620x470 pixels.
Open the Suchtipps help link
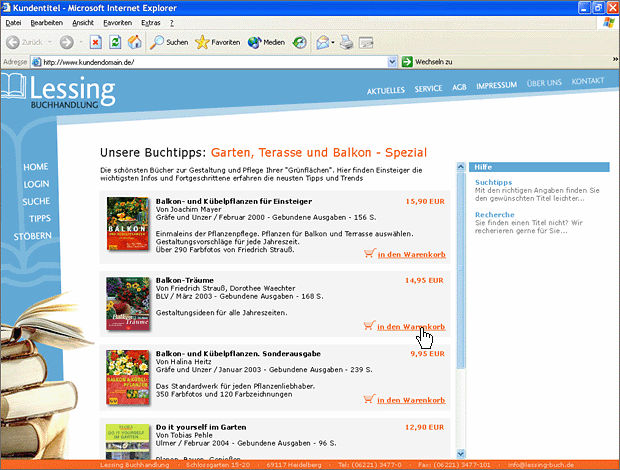(493, 182)
